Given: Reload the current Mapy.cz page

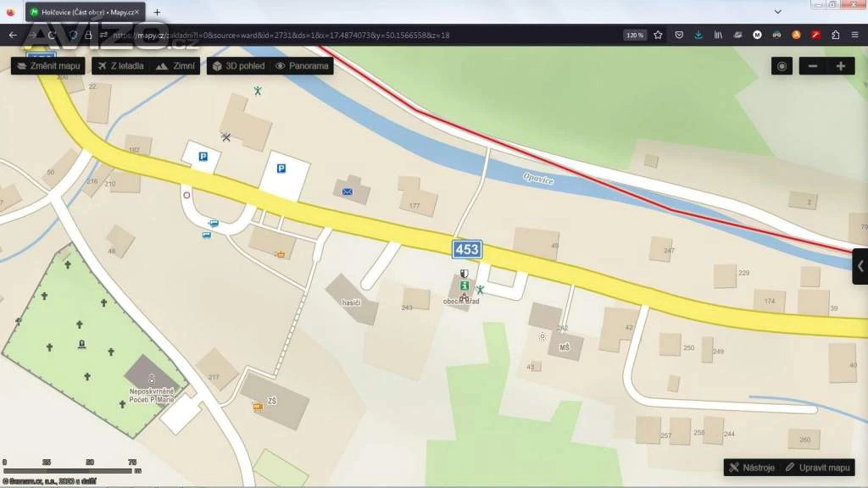Looking at the screenshot, I should (52, 35).
